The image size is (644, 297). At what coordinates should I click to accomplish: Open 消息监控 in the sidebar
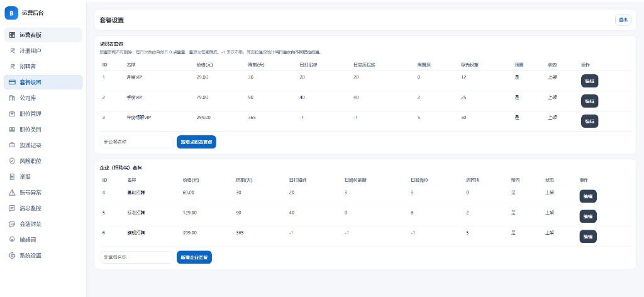[43, 208]
